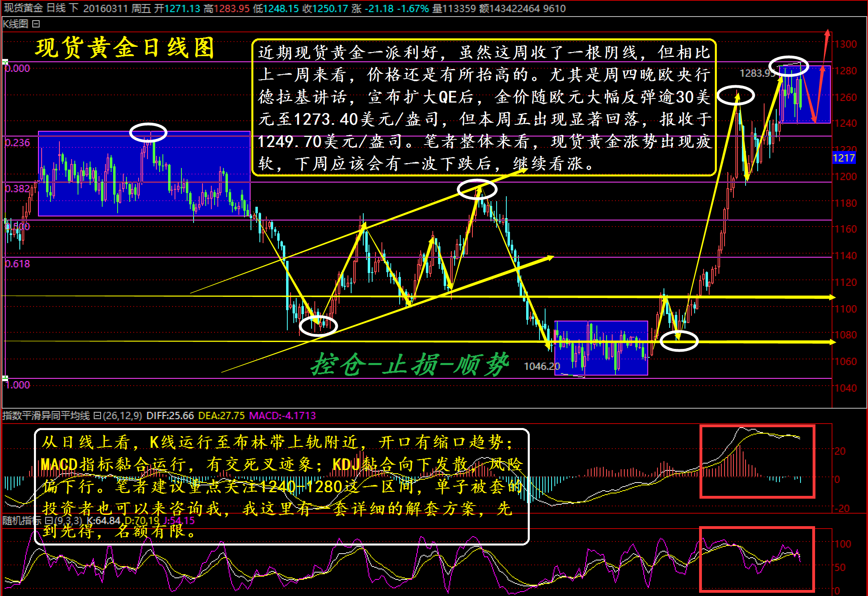Viewport: 868px width, 596px height.
Task: Click the open price 开1271.13
Action: (177, 8)
